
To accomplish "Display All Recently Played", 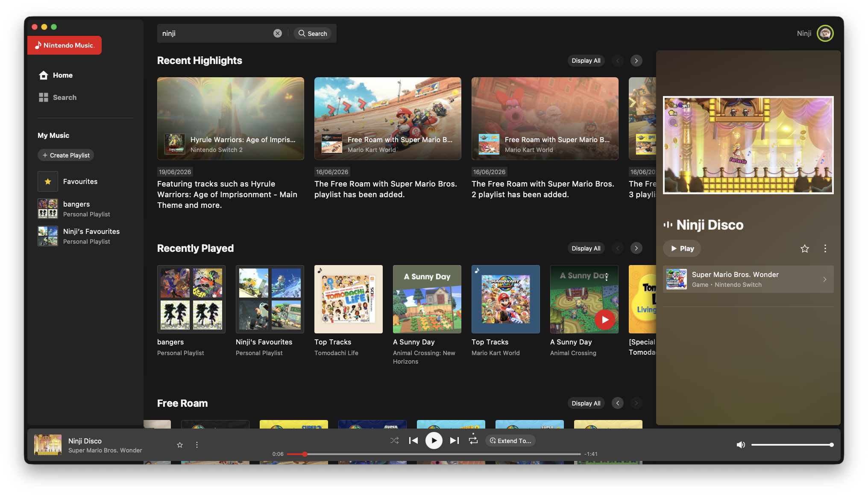I will [586, 248].
